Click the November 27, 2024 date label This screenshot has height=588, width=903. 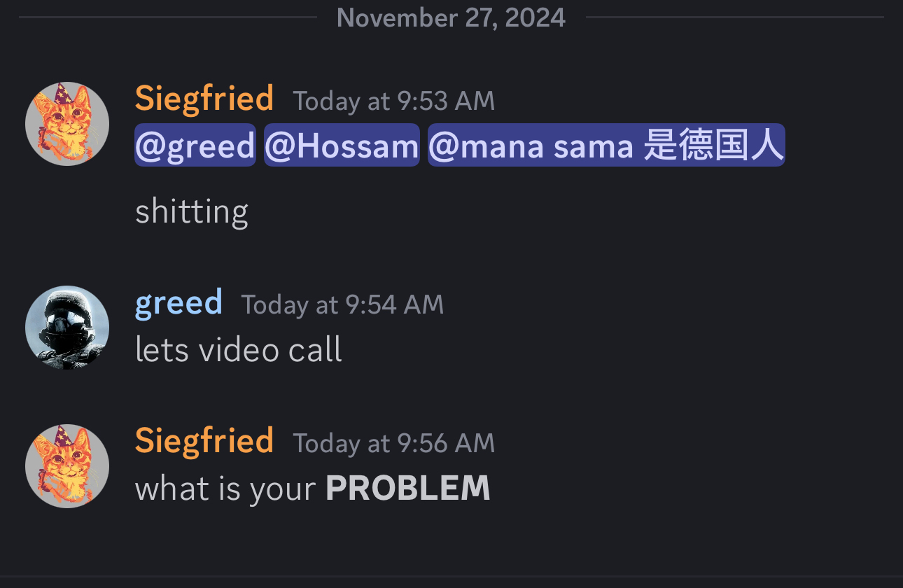[451, 17]
